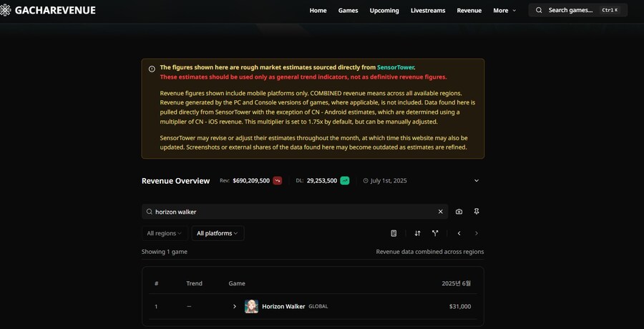
Task: Open the More navigation dropdown
Action: (504, 11)
